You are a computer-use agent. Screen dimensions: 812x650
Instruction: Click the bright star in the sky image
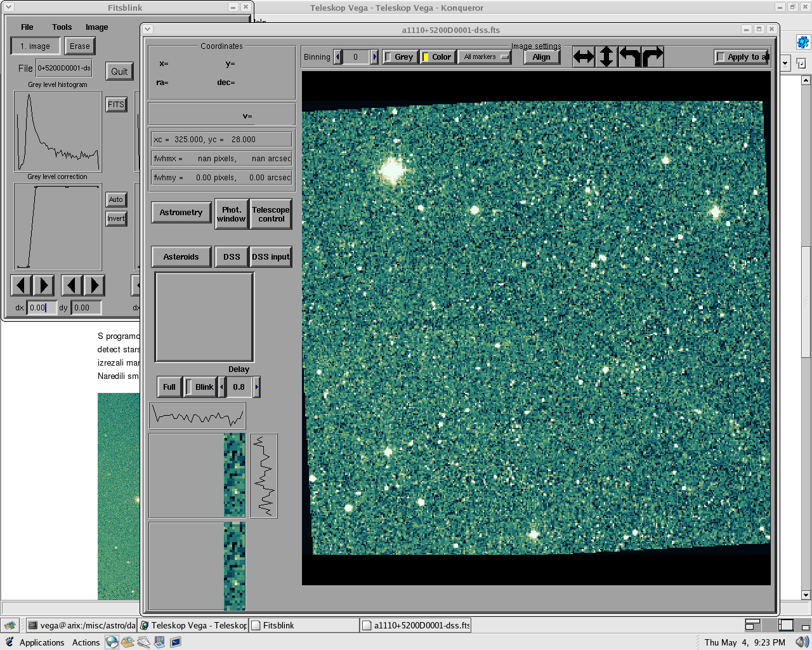[393, 170]
